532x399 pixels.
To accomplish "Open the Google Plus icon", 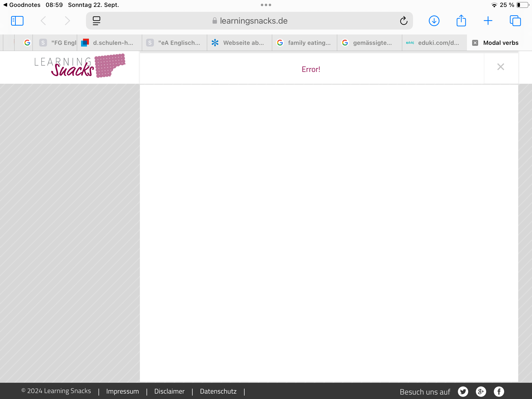I will (481, 392).
